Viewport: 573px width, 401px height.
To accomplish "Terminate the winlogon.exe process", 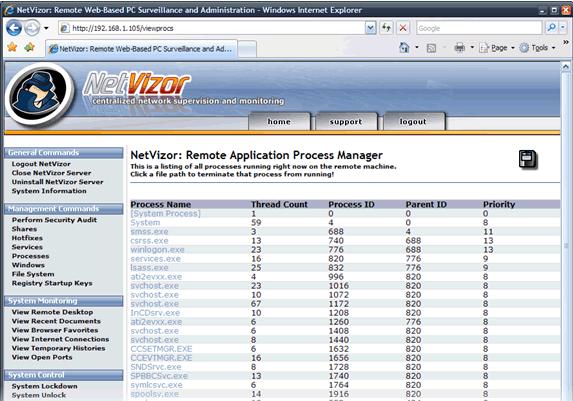I will pyautogui.click(x=157, y=250).
